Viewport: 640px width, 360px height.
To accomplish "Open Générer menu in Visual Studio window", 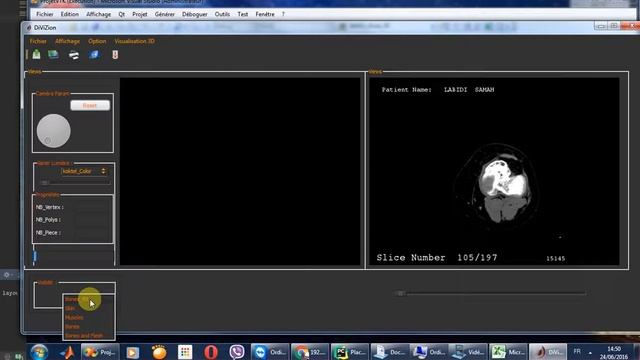I will point(164,14).
